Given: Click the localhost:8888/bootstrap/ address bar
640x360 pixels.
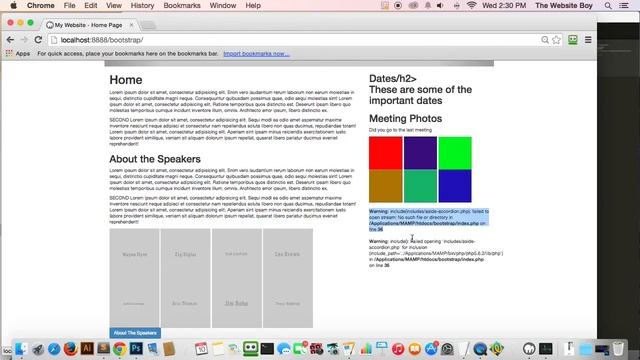Looking at the screenshot, I should pyautogui.click(x=294, y=40).
